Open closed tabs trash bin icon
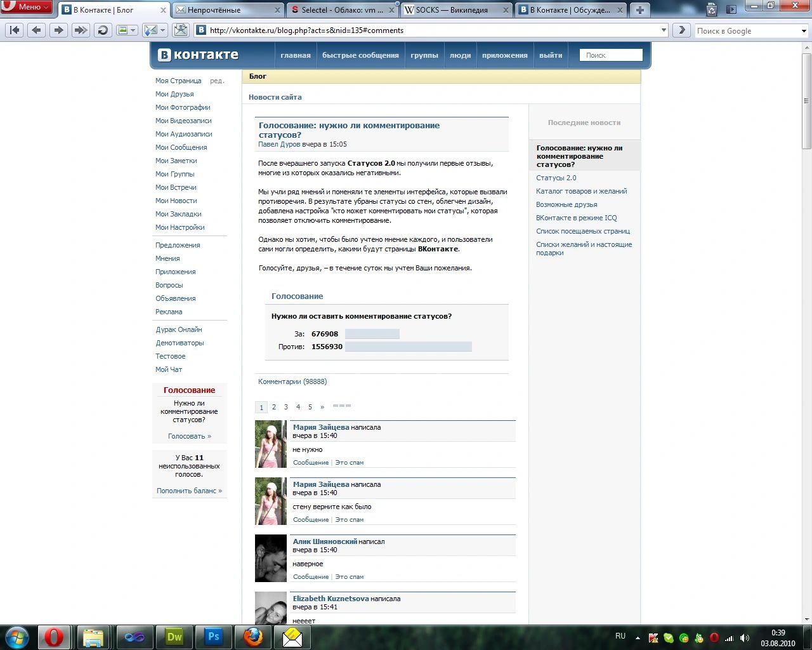The image size is (812, 650). (x=712, y=10)
